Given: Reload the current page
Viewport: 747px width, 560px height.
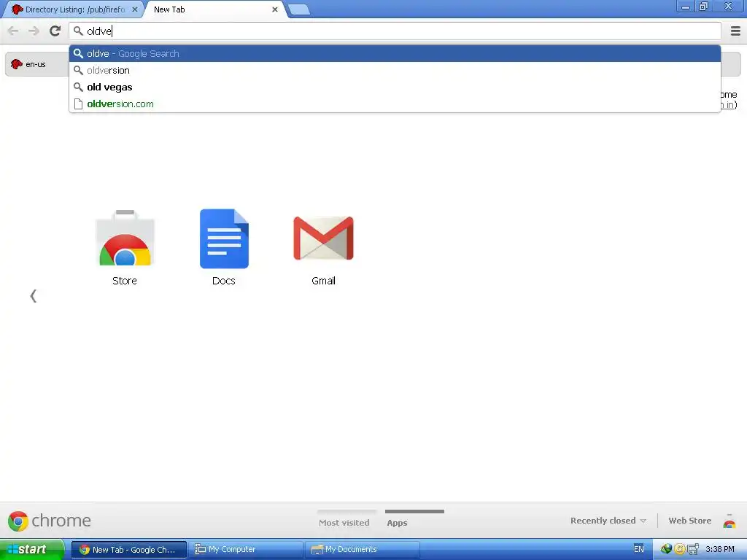Looking at the screenshot, I should (55, 31).
